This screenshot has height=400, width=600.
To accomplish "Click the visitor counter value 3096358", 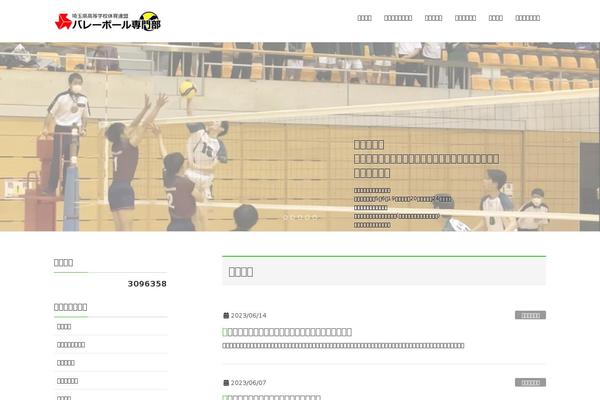I will [x=147, y=284].
